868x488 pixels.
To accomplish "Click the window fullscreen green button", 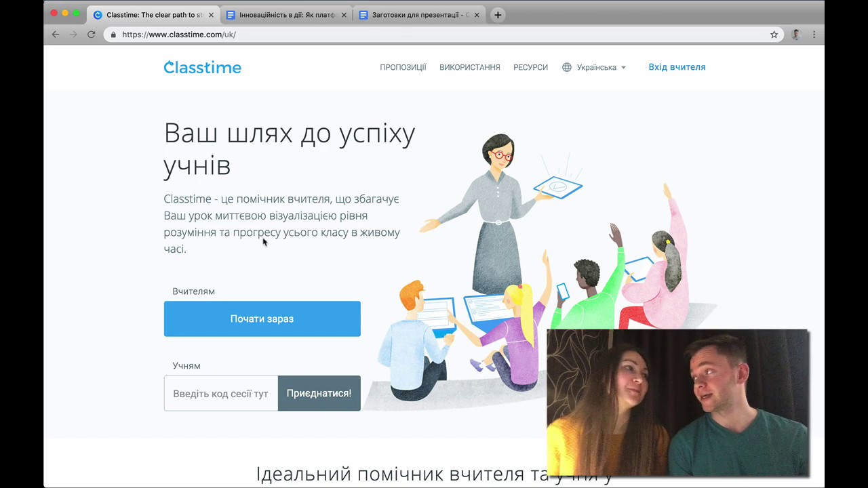I will (77, 13).
